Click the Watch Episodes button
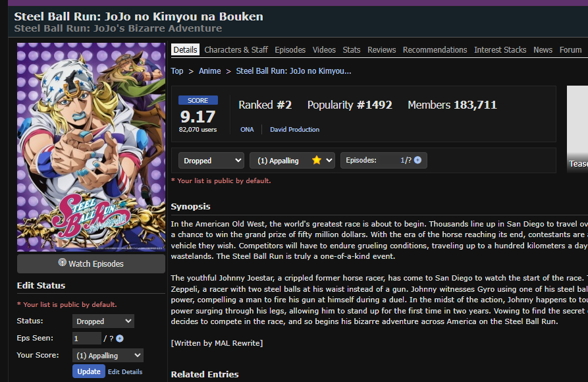Viewport: 588px width, 382px height. point(91,264)
